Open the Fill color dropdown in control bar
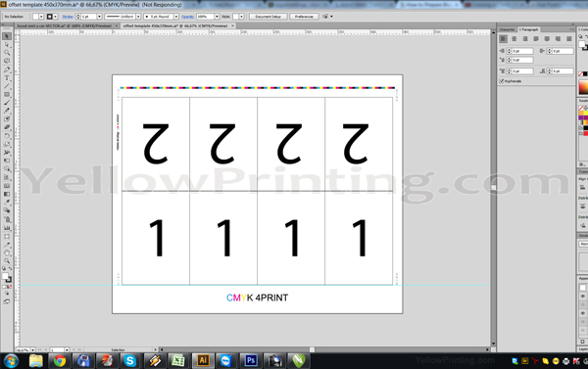 click(x=41, y=17)
